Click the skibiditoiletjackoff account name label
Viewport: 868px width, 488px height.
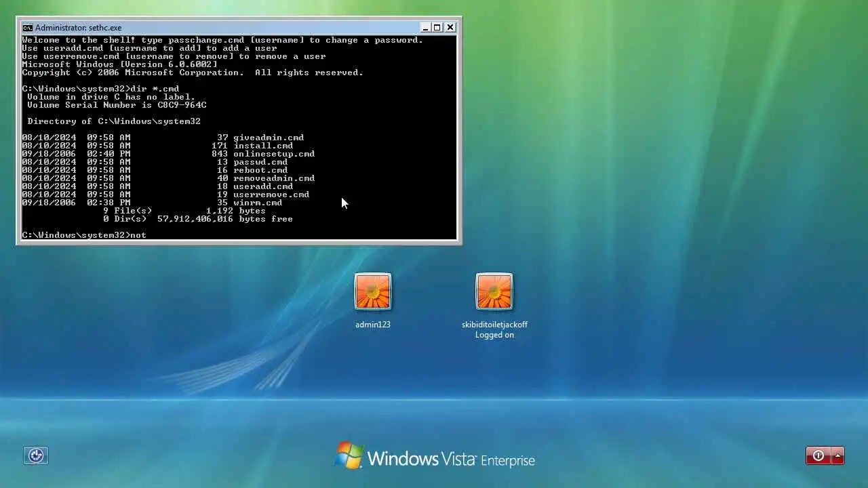494,325
